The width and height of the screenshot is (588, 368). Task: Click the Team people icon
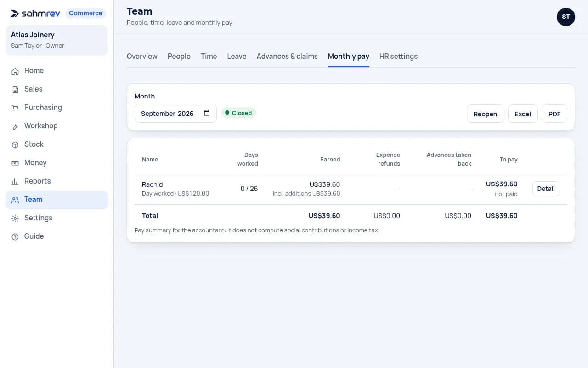15,200
